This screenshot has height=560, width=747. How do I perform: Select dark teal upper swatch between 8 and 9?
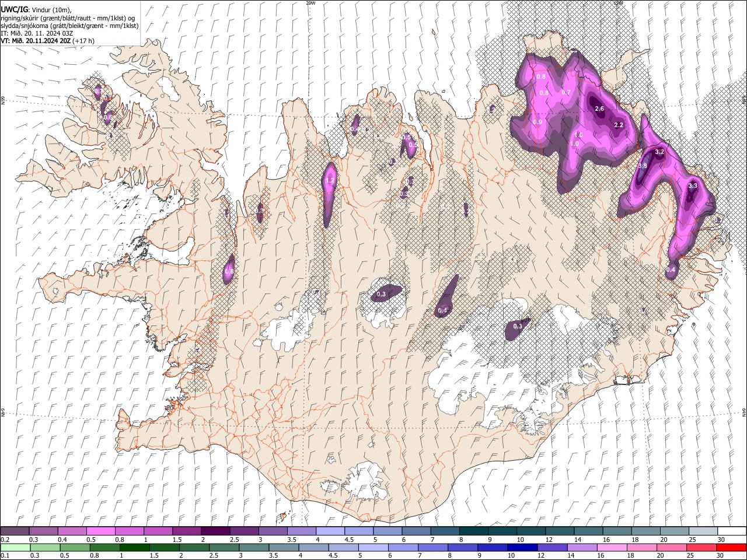pyautogui.click(x=473, y=531)
